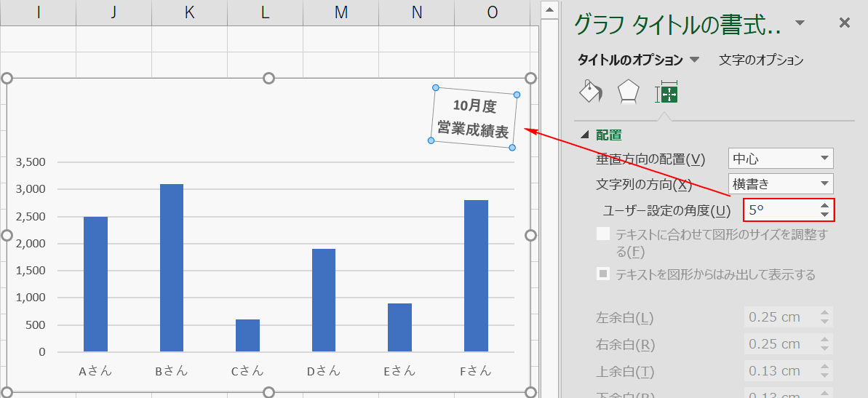868x398 pixels.
Task: Increase the 左余白 margin value
Action: point(825,313)
